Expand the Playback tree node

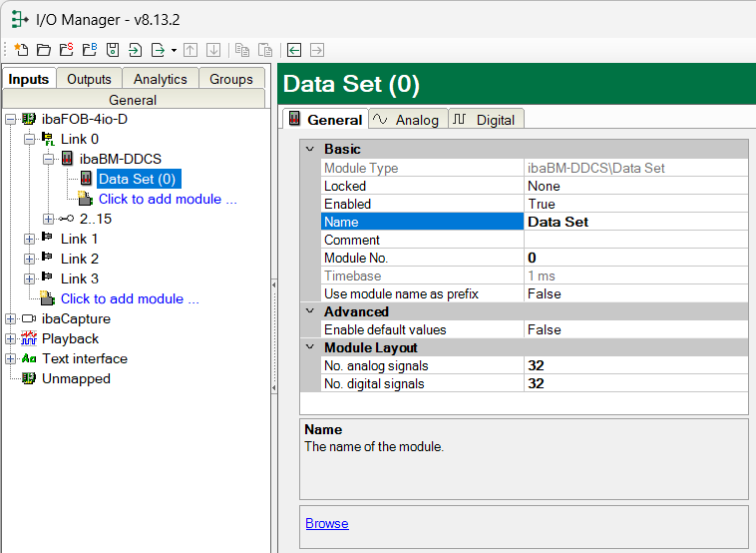point(11,338)
